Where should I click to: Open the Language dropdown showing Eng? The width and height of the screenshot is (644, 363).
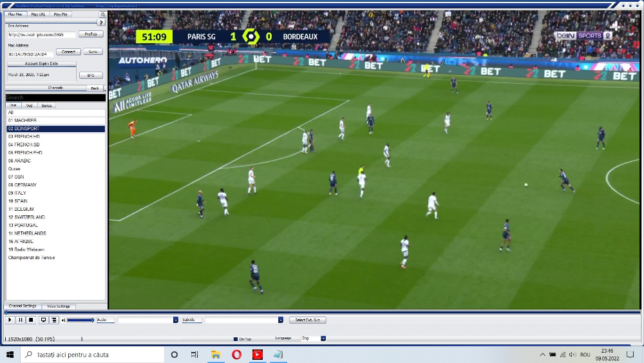coord(314,338)
